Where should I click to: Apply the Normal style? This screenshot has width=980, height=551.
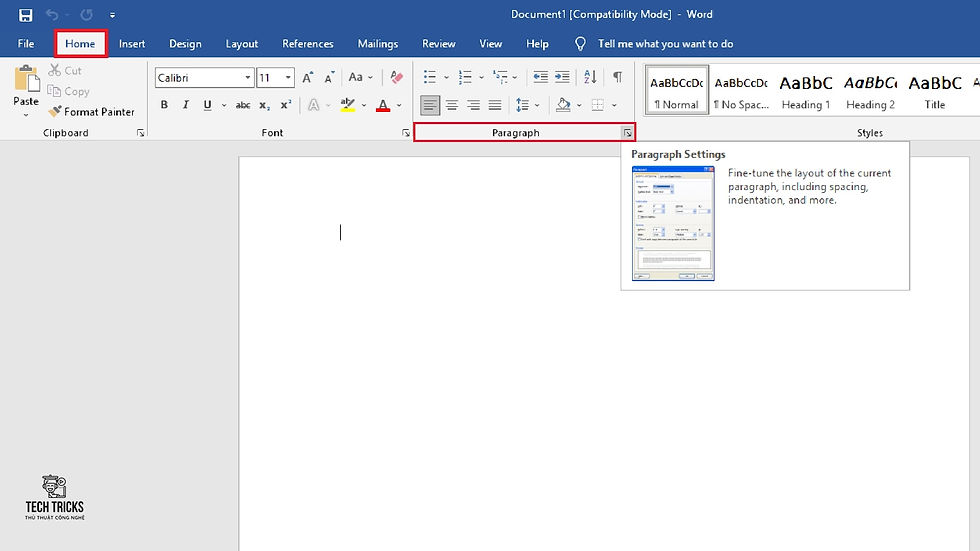point(676,91)
